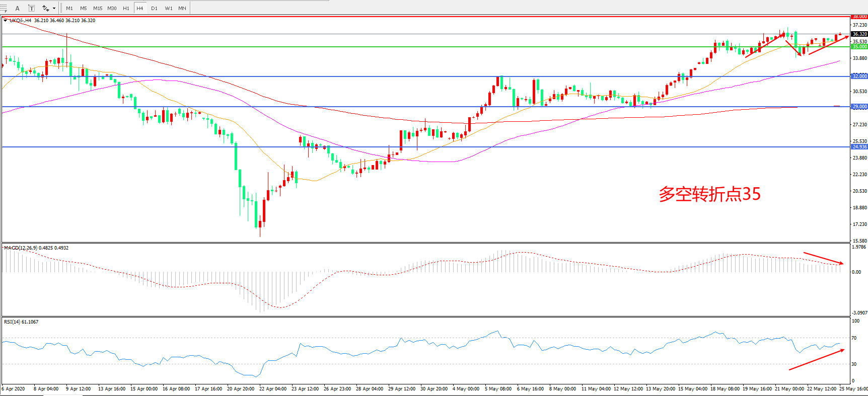Select the Text Label tool
Image resolution: width=868 pixels, height=396 pixels.
coord(31,8)
